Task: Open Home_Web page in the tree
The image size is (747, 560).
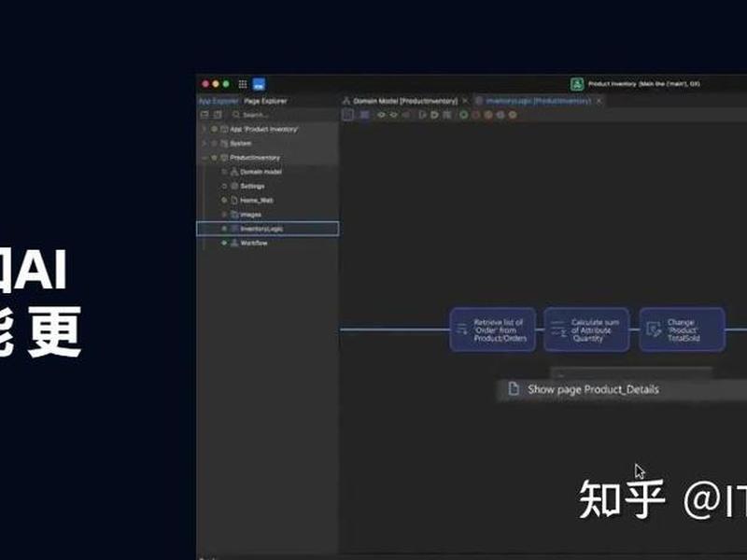Action: click(256, 201)
